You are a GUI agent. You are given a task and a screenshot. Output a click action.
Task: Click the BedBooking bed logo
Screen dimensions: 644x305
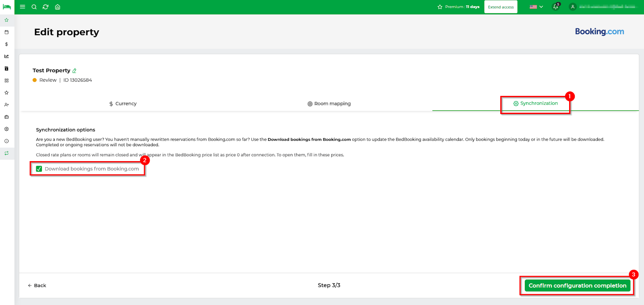(7, 7)
